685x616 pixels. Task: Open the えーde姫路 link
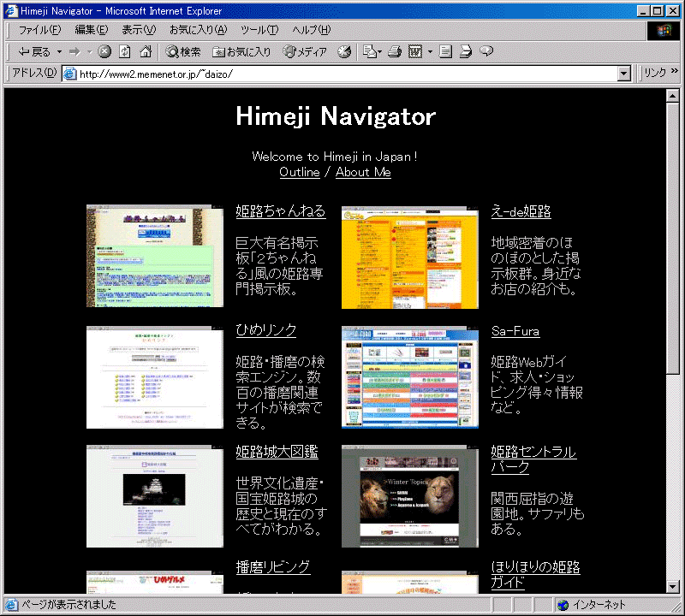521,211
